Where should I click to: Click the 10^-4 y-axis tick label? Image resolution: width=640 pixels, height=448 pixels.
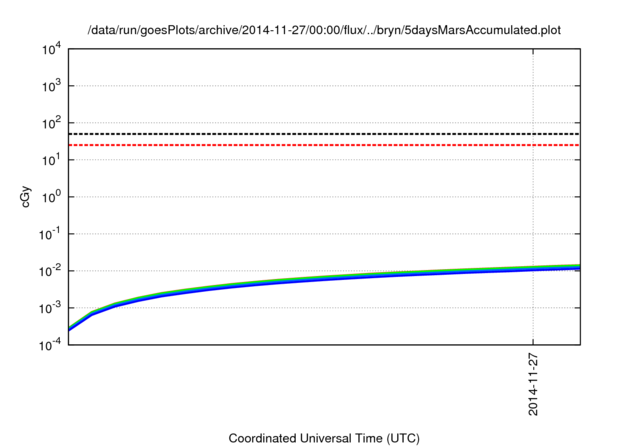click(x=51, y=345)
